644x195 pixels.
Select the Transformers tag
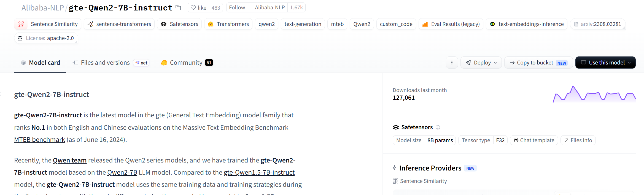click(228, 24)
